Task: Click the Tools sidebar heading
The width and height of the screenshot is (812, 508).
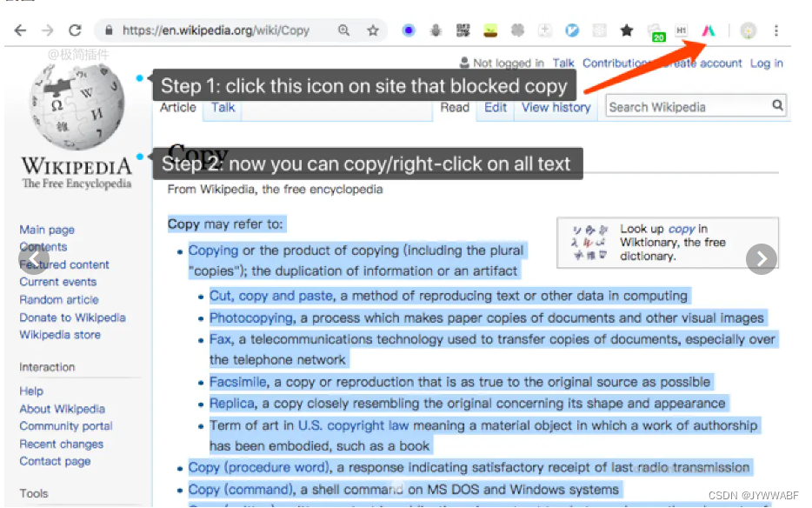Action: (x=34, y=493)
